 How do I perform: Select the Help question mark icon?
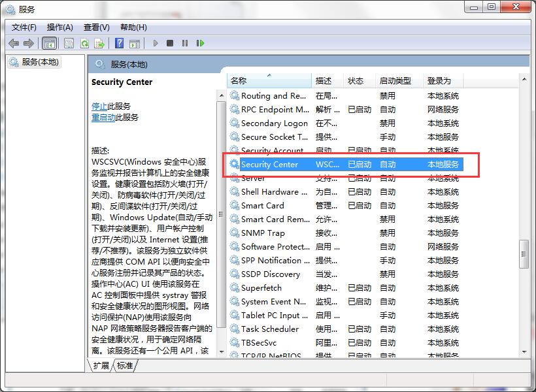pos(119,43)
